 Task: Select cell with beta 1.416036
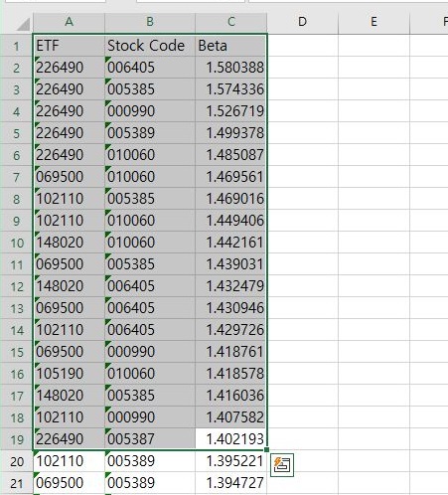point(231,396)
